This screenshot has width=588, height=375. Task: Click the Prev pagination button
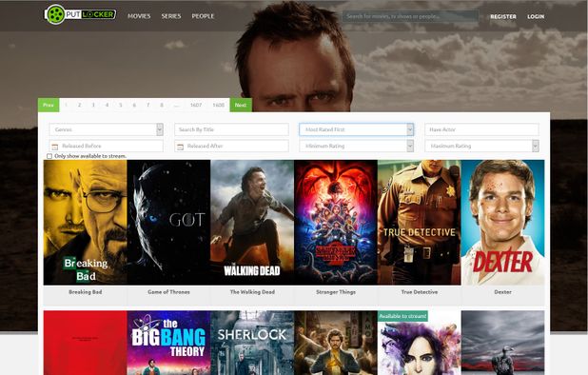(x=49, y=105)
